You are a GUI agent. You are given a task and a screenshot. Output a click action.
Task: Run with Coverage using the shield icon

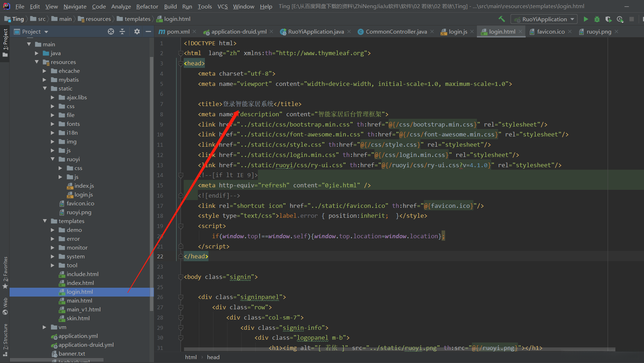[x=608, y=19]
